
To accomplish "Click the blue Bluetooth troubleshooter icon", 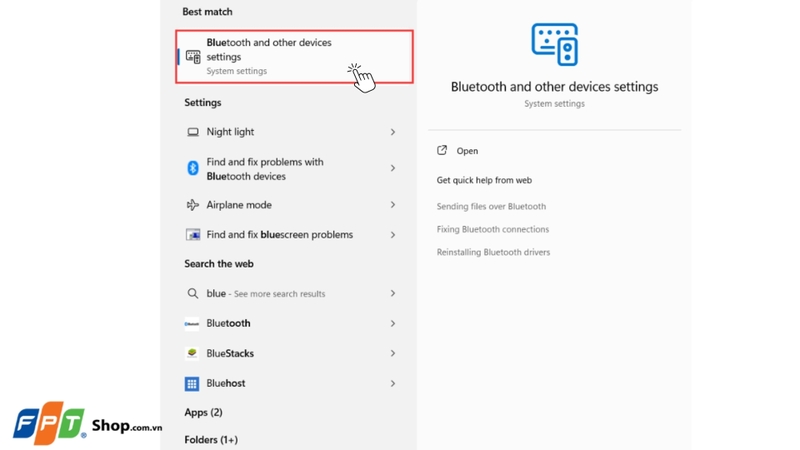I will [192, 168].
